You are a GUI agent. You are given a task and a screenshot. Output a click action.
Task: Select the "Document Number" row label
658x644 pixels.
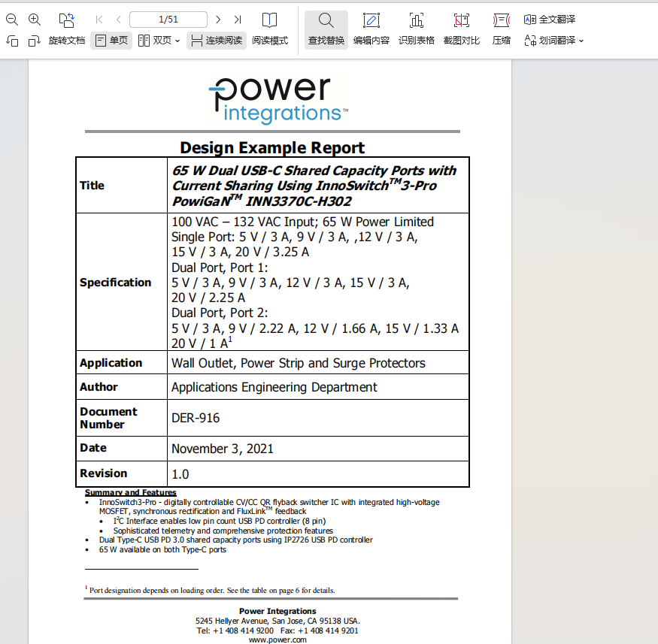click(108, 418)
